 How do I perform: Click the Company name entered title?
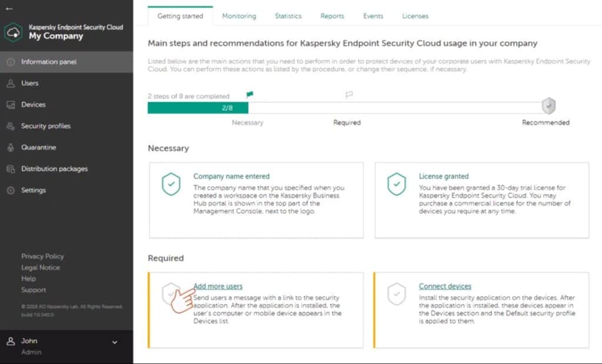[x=232, y=176]
